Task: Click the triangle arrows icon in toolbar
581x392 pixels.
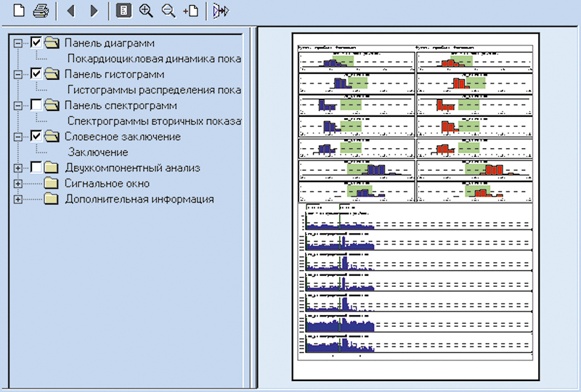Action: 221,11
